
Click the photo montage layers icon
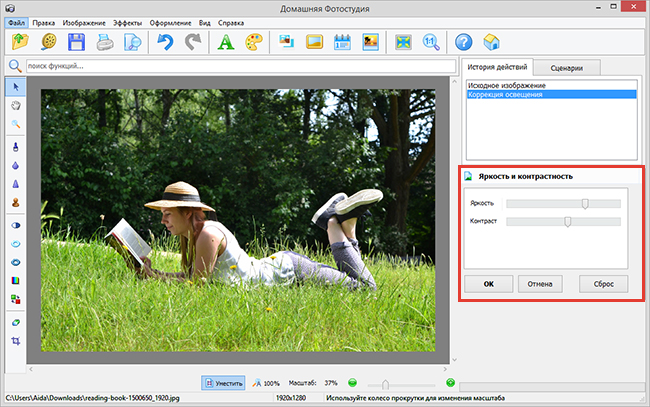click(286, 42)
